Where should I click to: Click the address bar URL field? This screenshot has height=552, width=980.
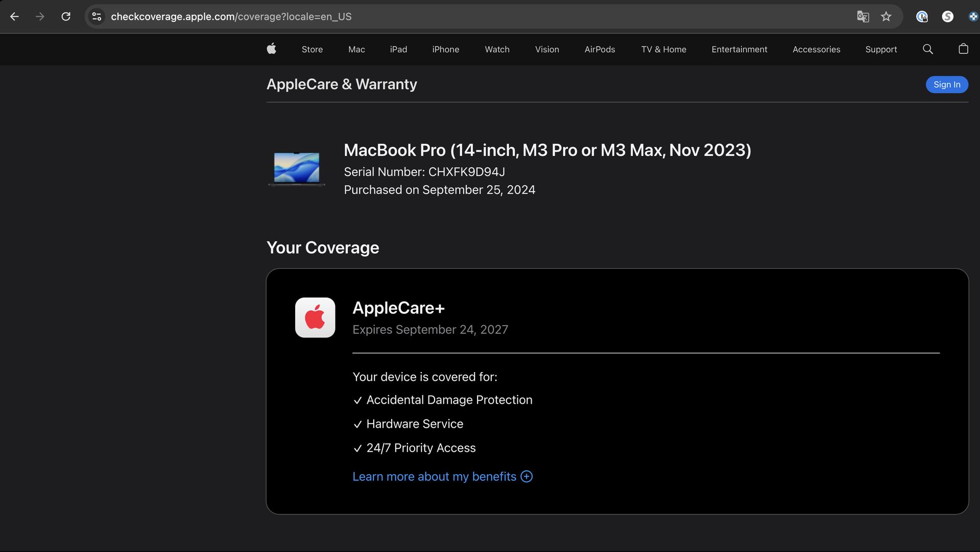tap(480, 16)
